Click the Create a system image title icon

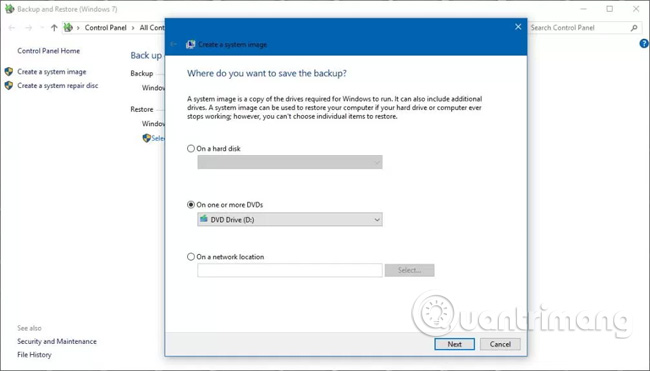tap(191, 44)
